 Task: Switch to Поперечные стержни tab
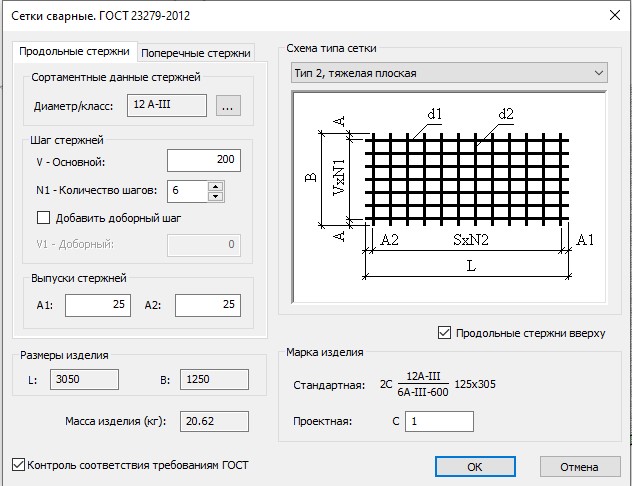[196, 53]
